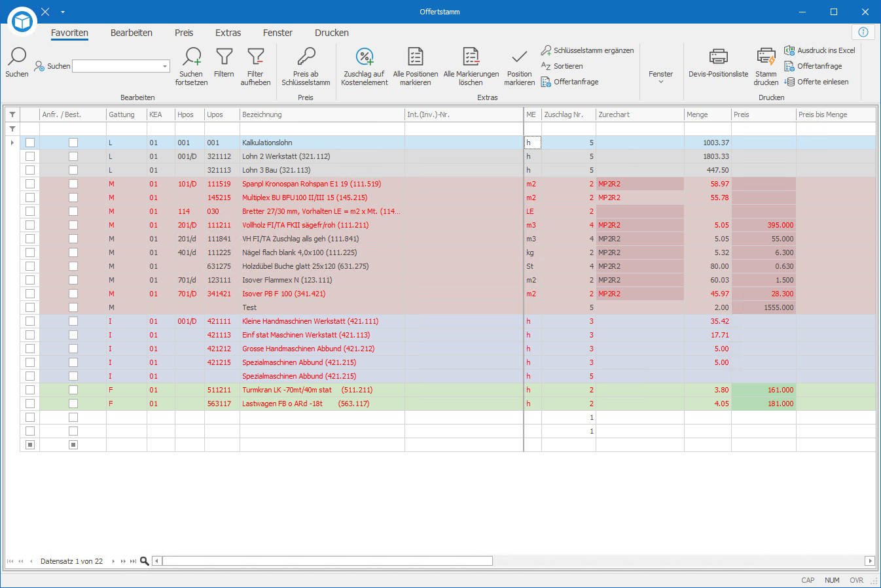Click the Suchen fortsetzen icon
This screenshot has height=588, width=881.
click(x=192, y=57)
